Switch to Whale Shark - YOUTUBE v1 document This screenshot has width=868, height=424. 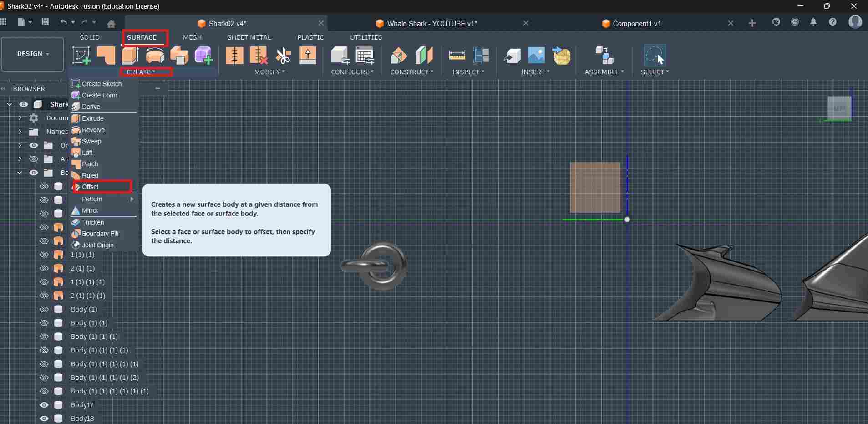pyautogui.click(x=431, y=23)
